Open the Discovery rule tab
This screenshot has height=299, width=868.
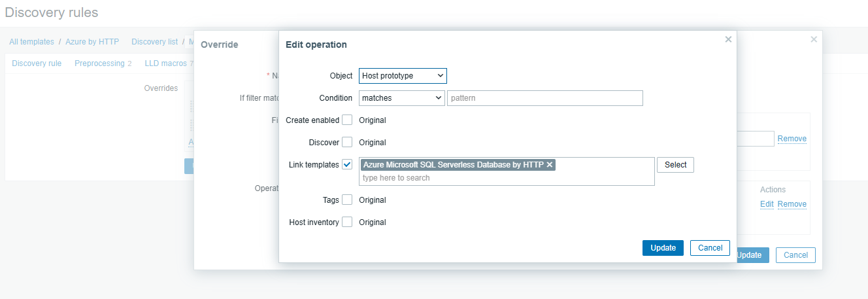point(37,63)
